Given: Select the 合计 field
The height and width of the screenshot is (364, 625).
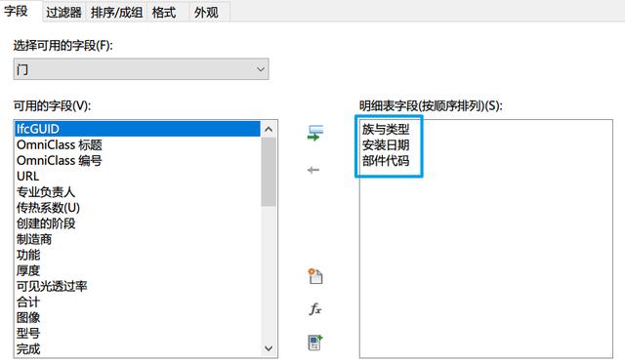Looking at the screenshot, I should pyautogui.click(x=138, y=302).
